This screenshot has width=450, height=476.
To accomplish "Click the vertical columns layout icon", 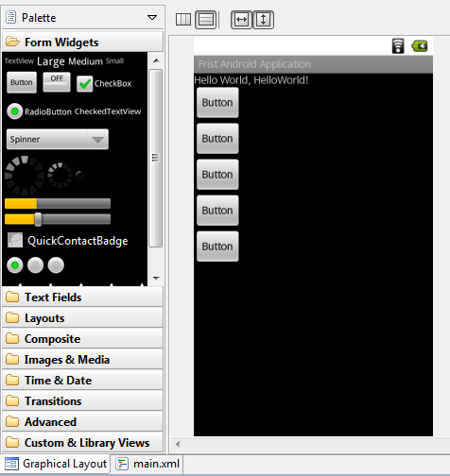I will [183, 20].
